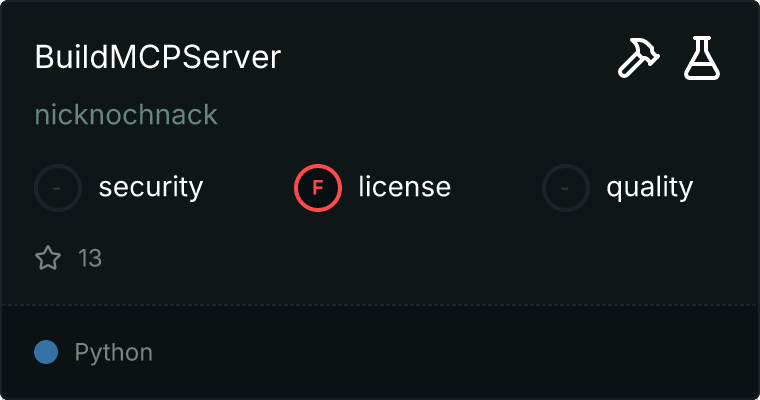The height and width of the screenshot is (400, 760).
Task: Click blank space between title and hammer icon
Action: click(450, 58)
